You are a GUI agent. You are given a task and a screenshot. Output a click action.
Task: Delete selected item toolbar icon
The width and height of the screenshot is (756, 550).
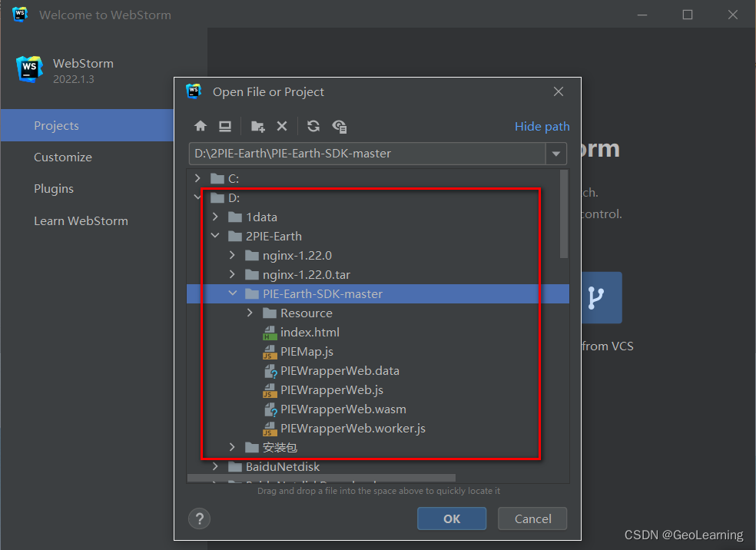point(282,126)
